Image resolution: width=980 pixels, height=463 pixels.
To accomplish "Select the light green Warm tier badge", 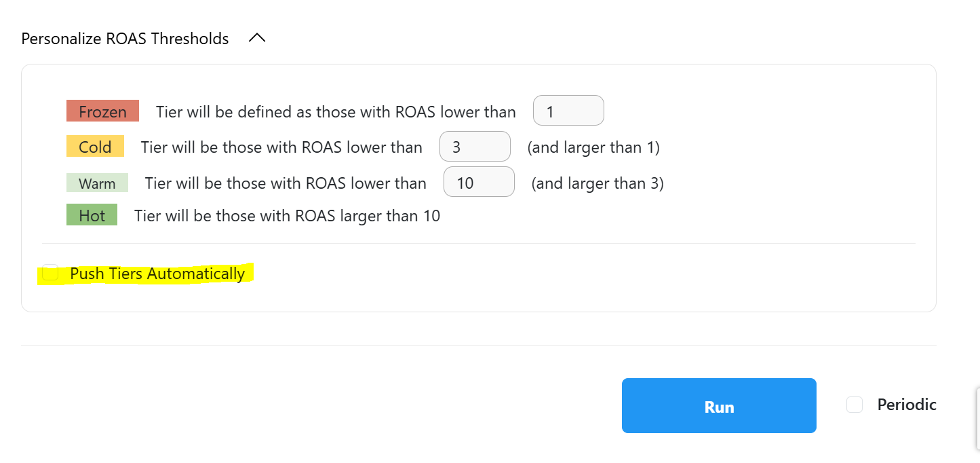I will [97, 183].
